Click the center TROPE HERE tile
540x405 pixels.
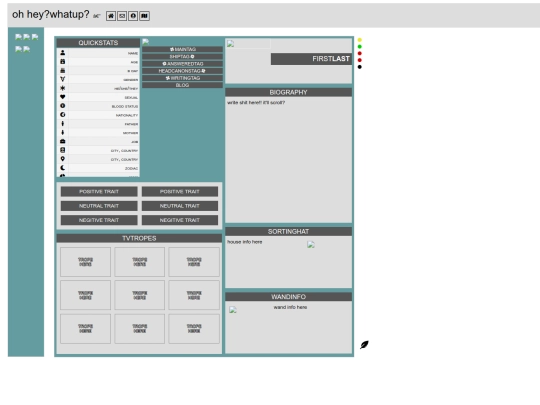(x=139, y=295)
